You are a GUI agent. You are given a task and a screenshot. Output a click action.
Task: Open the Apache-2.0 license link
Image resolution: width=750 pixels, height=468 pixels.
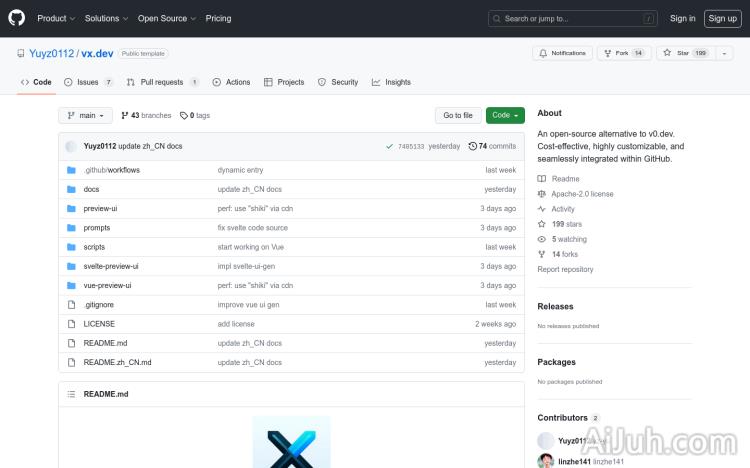coord(582,194)
